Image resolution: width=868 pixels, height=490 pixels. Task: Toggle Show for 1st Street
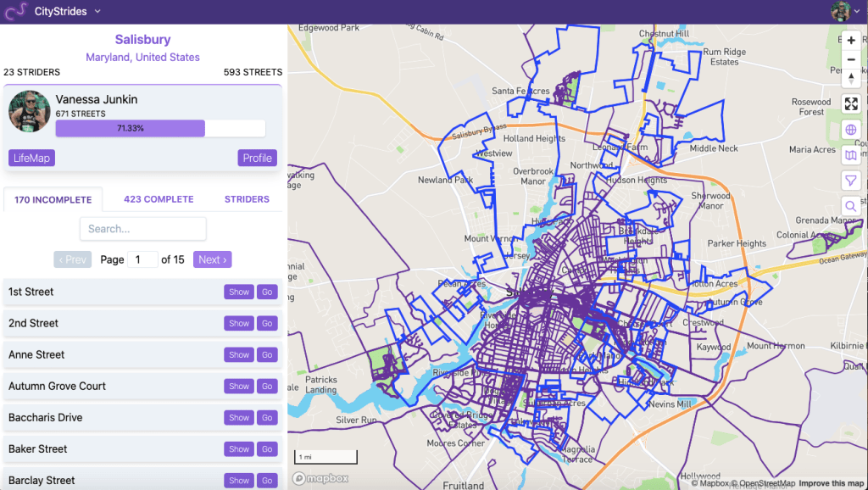click(238, 292)
